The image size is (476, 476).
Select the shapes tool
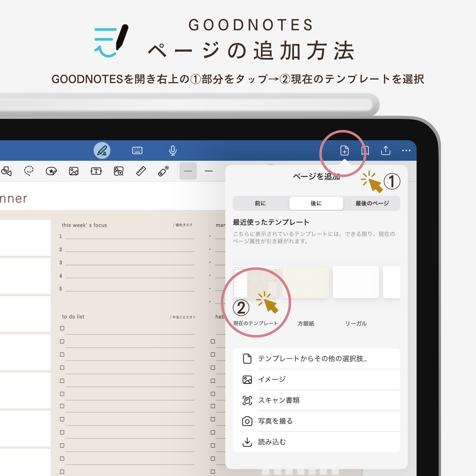pyautogui.click(x=6, y=171)
